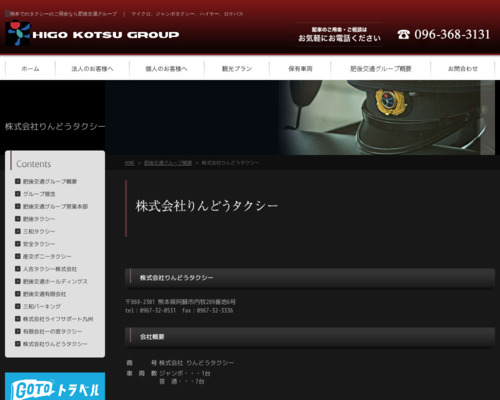Viewport: 500px width, 400px height.
Task: Click bullet icon next to 肥後タクシー
Action: tap(18, 219)
